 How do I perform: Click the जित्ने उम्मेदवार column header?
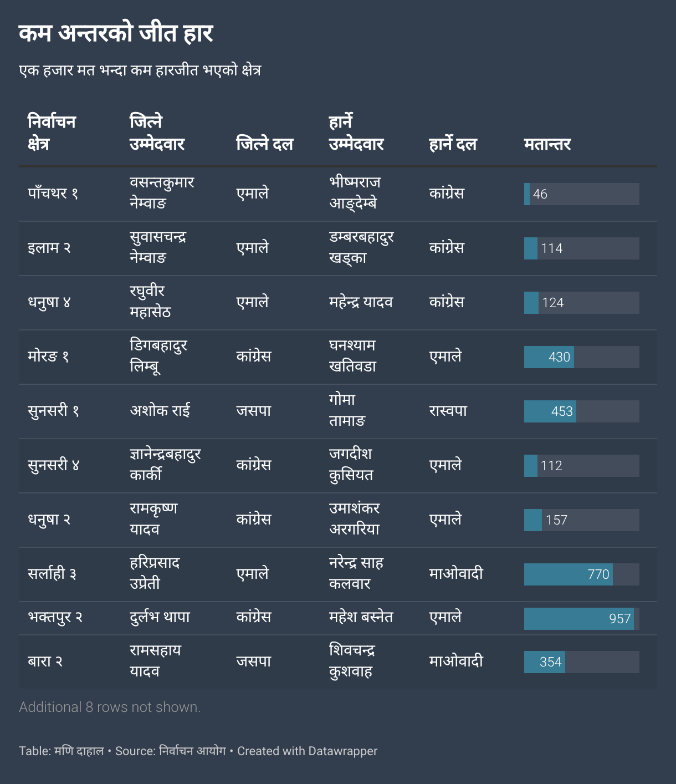157,133
